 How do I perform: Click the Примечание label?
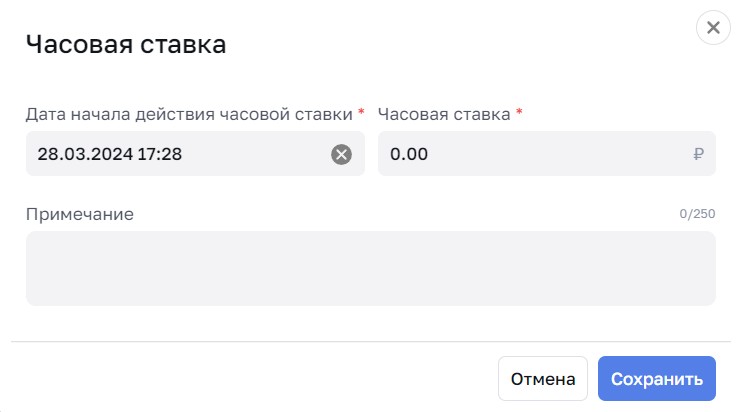coord(79,214)
